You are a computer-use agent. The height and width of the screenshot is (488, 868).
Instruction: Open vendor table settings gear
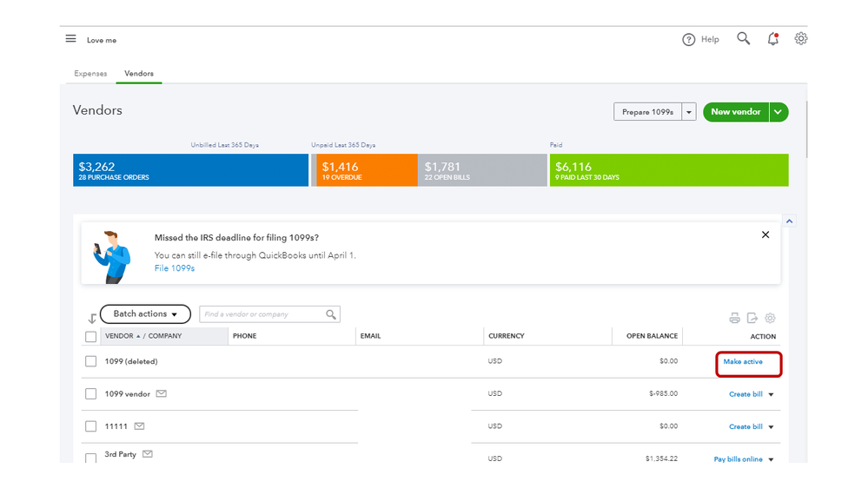(x=770, y=319)
